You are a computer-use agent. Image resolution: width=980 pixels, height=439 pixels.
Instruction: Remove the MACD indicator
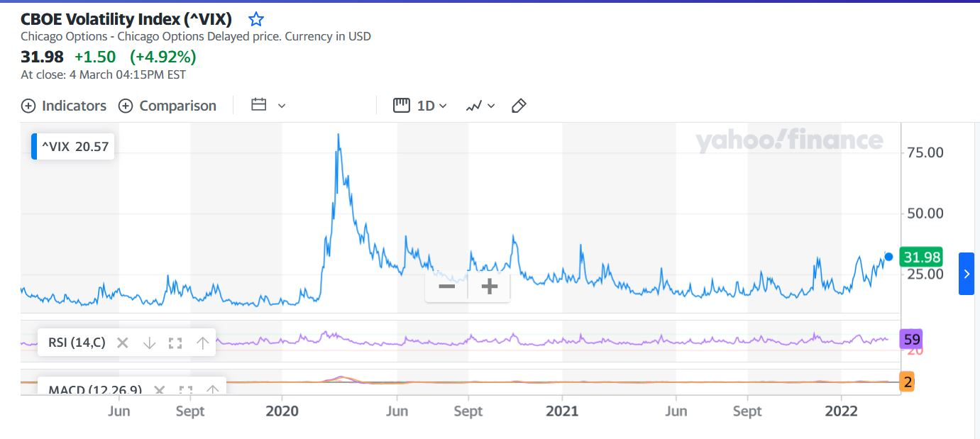click(160, 389)
